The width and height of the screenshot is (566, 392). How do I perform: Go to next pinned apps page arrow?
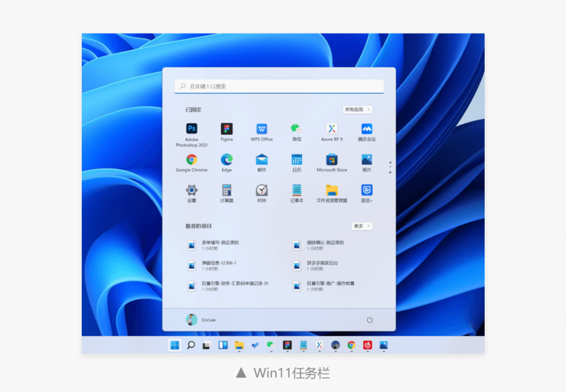click(x=390, y=173)
